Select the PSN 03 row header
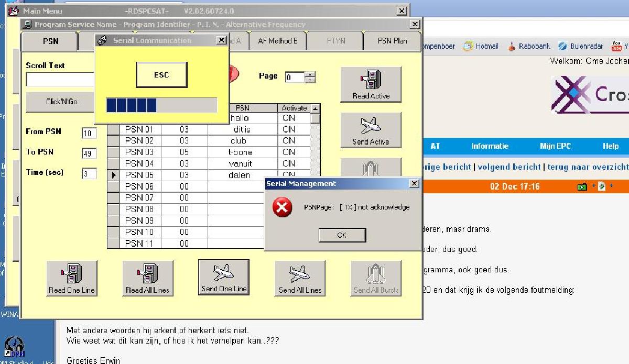 pyautogui.click(x=113, y=152)
